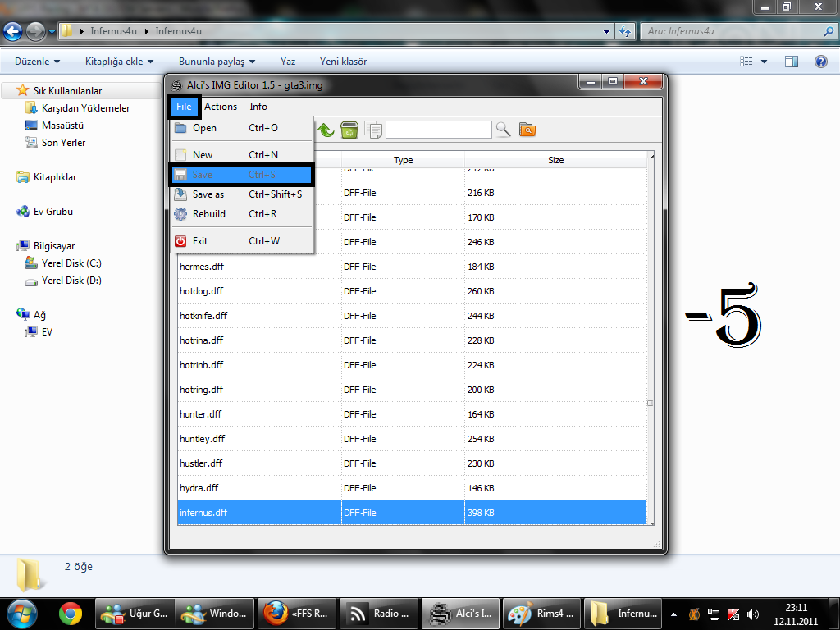Open the Windows Start orb
Screen dimensions: 840x630
pyautogui.click(x=22, y=614)
